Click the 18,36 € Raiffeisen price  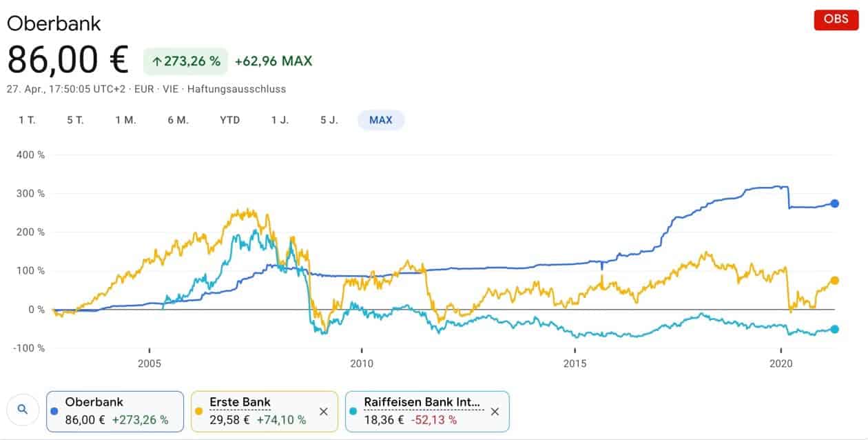384,419
